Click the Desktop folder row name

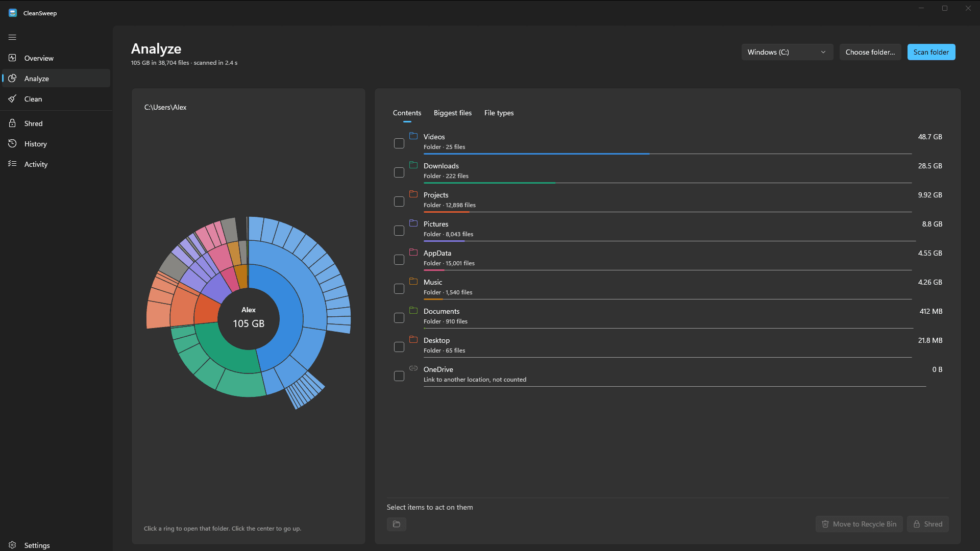coord(436,340)
